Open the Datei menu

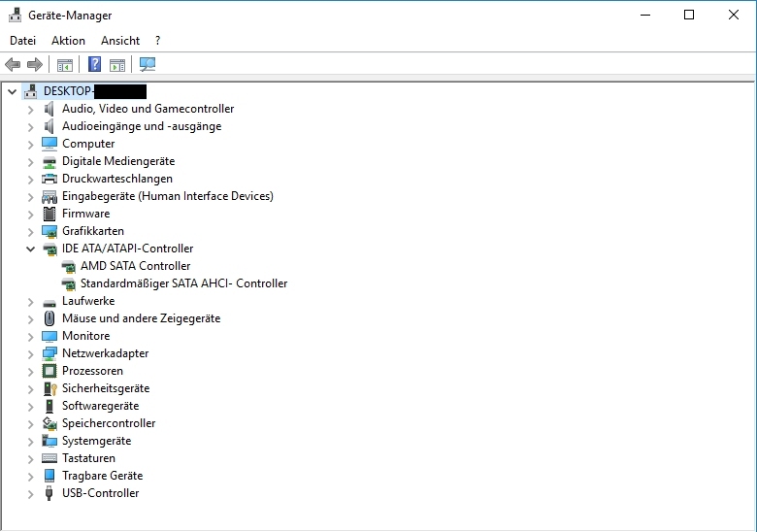point(22,41)
